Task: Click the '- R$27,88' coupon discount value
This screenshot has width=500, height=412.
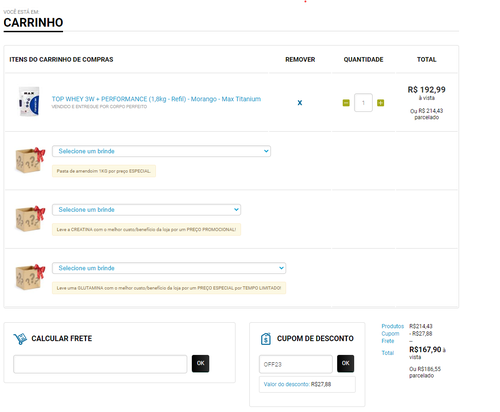Action: [x=421, y=334]
